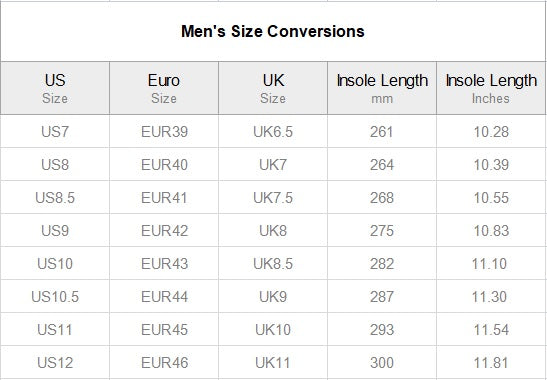Select the US10.5 cell
Image resolution: width=547 pixels, height=380 pixels.
click(x=55, y=297)
